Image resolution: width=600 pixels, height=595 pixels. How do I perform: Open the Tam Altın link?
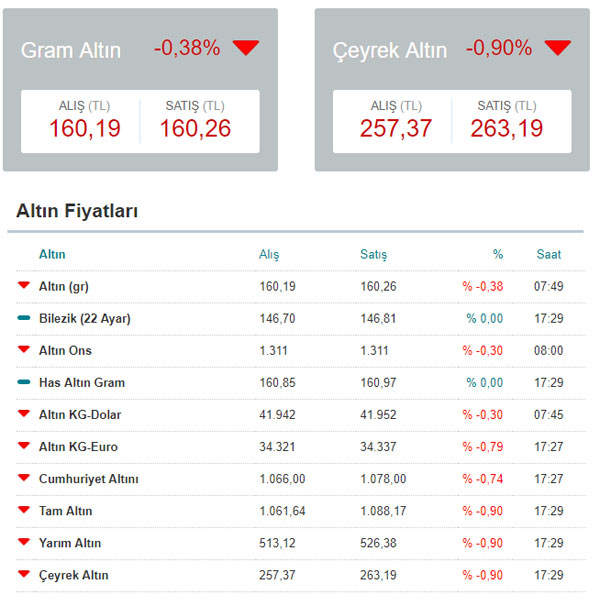65,511
